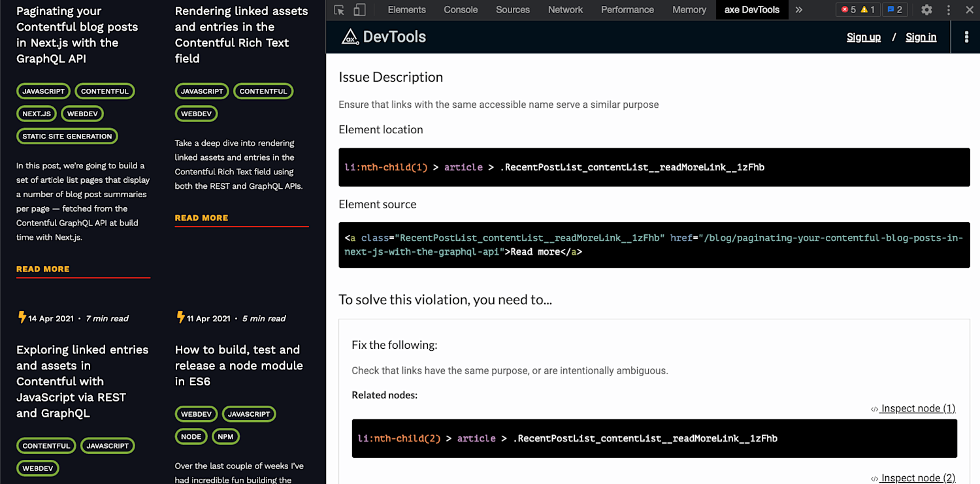The width and height of the screenshot is (980, 484).
Task: Click the axe DevTools logo icon
Action: pos(351,37)
